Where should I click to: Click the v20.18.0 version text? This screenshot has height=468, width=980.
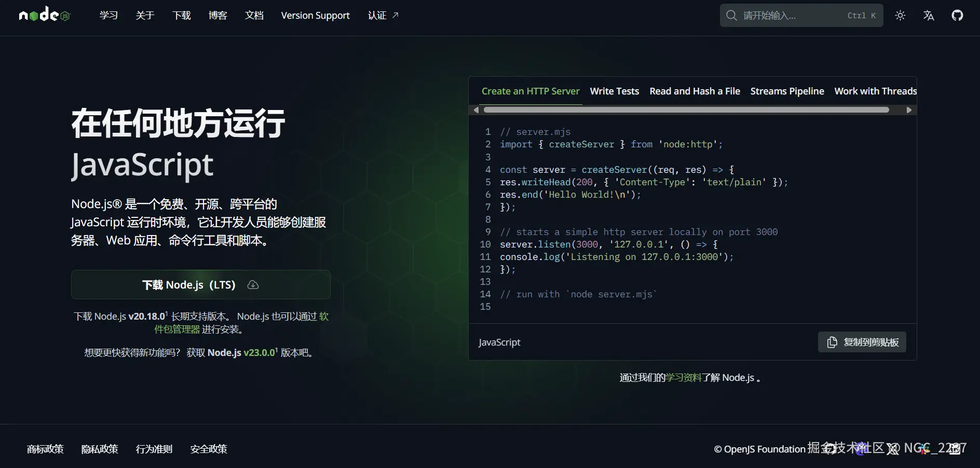[x=147, y=316]
